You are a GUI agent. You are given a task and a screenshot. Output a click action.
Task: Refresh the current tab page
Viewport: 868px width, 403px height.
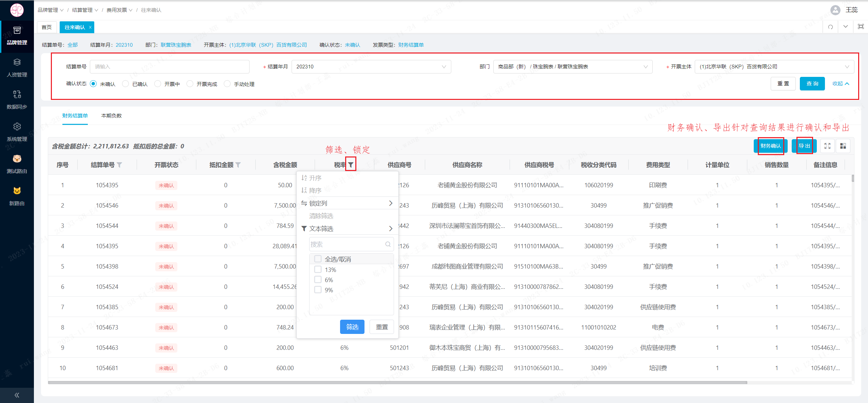click(830, 27)
